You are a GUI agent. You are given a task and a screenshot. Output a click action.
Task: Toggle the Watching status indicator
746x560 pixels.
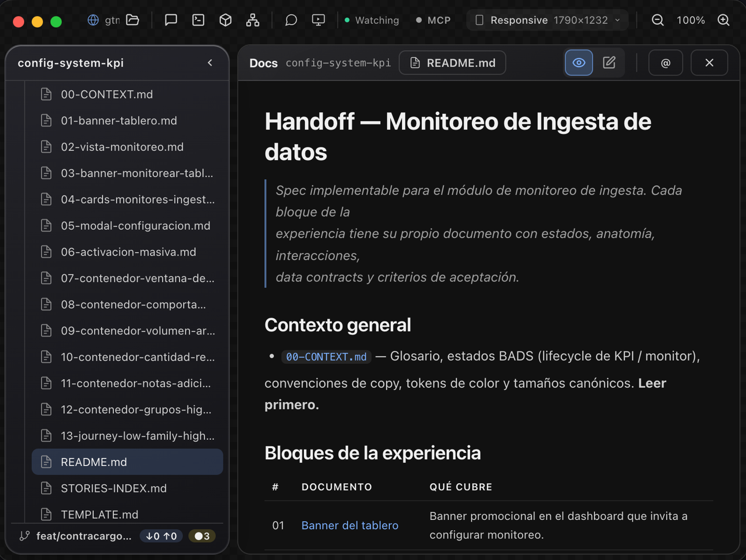(372, 20)
